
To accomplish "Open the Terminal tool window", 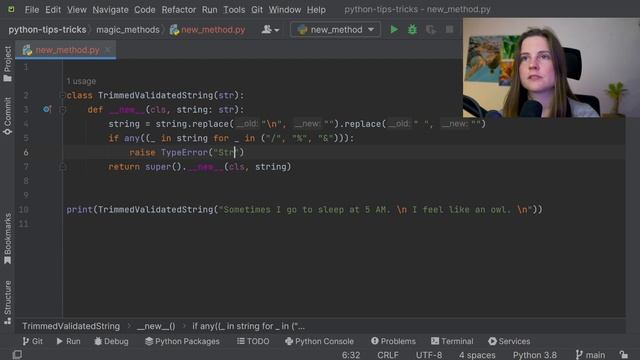I will tap(452, 341).
